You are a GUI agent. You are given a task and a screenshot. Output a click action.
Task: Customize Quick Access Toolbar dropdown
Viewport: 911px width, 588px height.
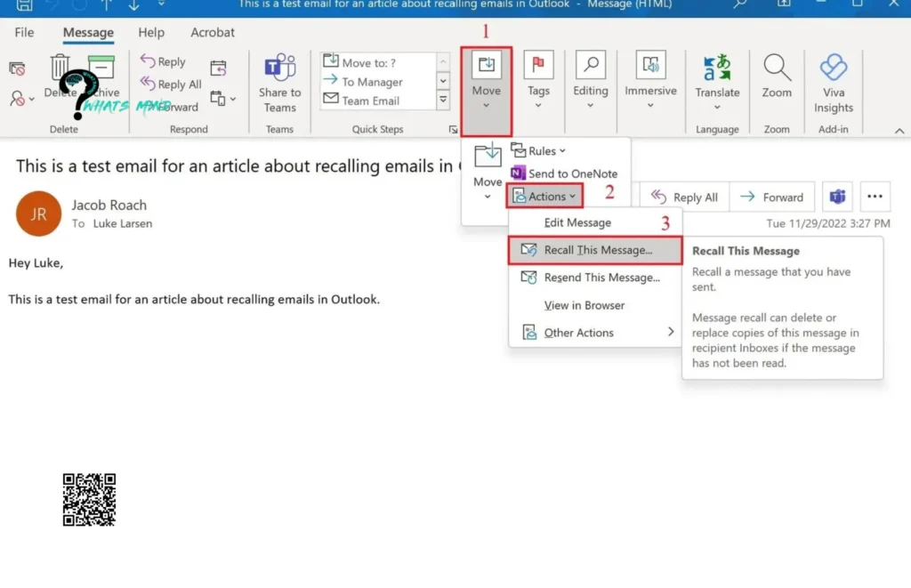(x=162, y=4)
